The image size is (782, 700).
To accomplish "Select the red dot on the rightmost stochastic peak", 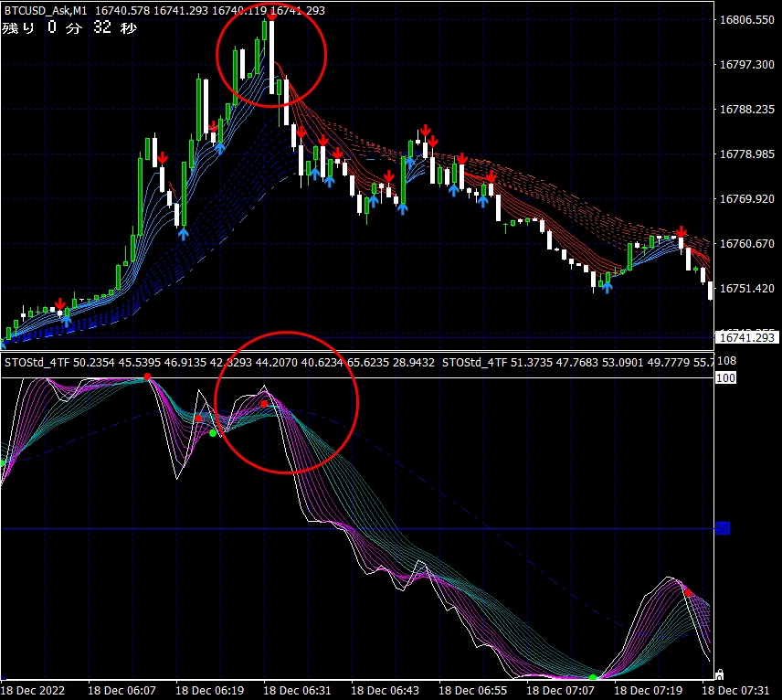I will tap(688, 593).
